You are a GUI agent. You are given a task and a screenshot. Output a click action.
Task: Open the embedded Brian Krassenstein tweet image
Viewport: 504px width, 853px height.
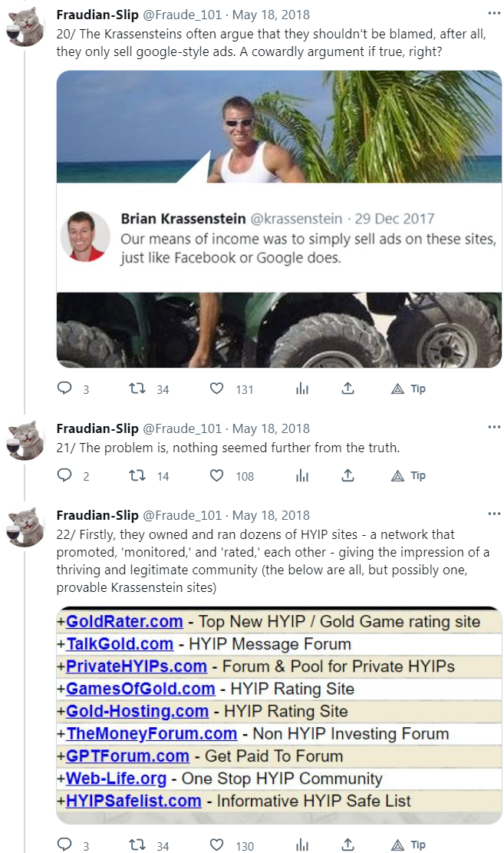point(279,219)
